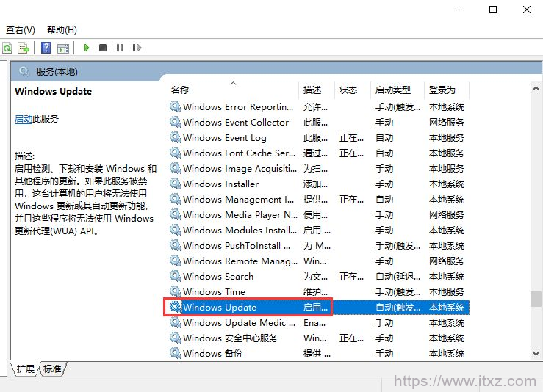Image resolution: width=543 pixels, height=392 pixels.
Task: Click the scrollbar down arrow
Action: click(536, 354)
